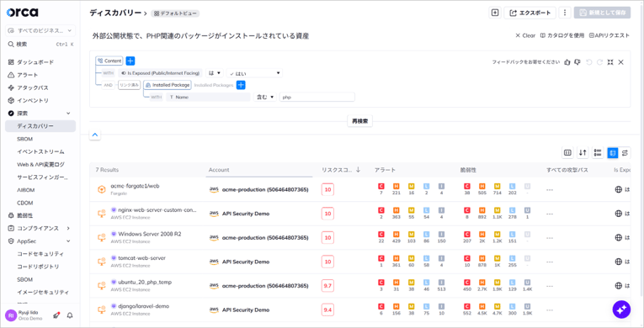Click the Is Exposed (Public/Internet Facing) condition

(160, 73)
